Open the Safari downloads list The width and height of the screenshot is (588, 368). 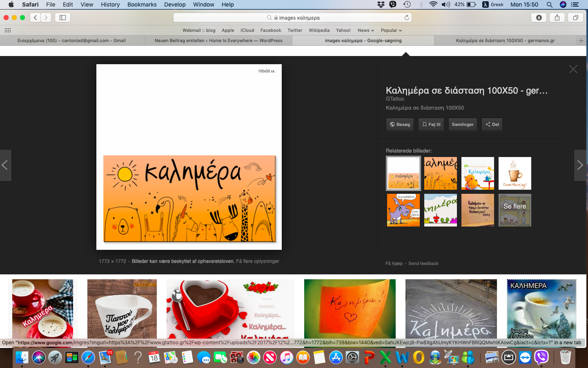pyautogui.click(x=539, y=18)
